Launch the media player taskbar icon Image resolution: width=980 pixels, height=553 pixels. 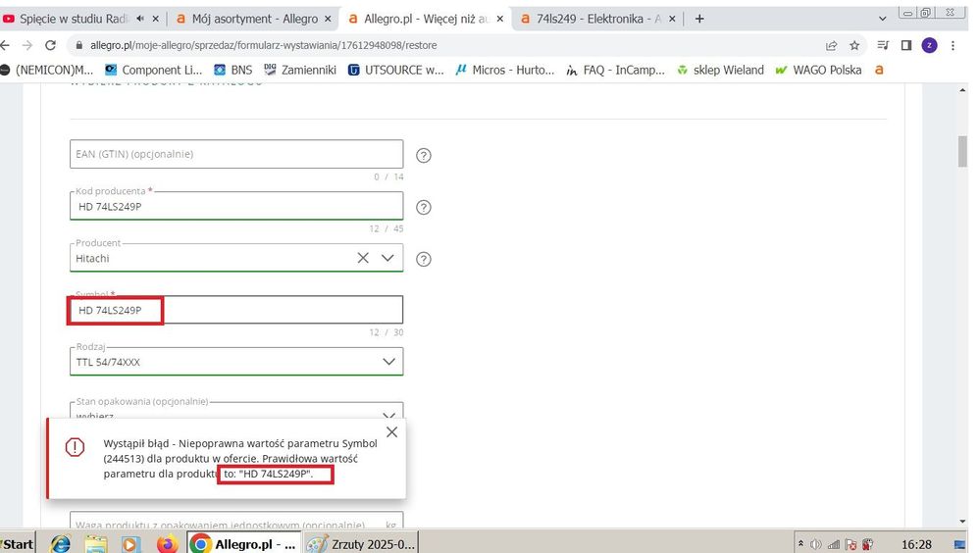click(x=130, y=543)
